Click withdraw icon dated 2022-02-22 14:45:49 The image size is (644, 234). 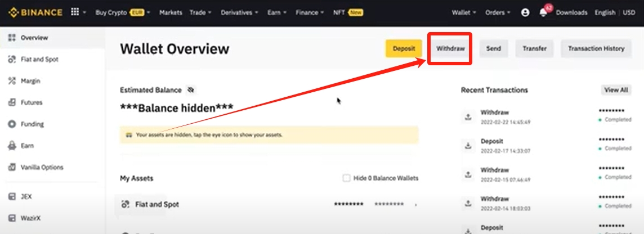pos(468,117)
